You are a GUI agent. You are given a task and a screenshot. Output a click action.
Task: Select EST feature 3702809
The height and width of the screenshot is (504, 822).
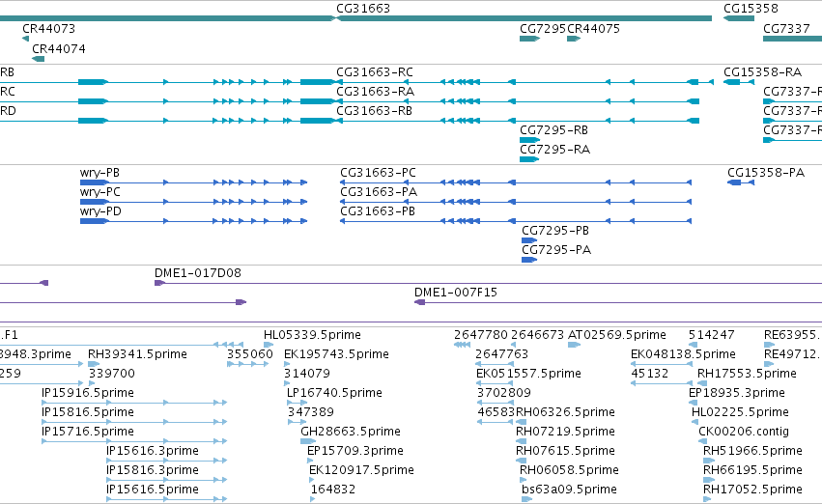click(504, 393)
